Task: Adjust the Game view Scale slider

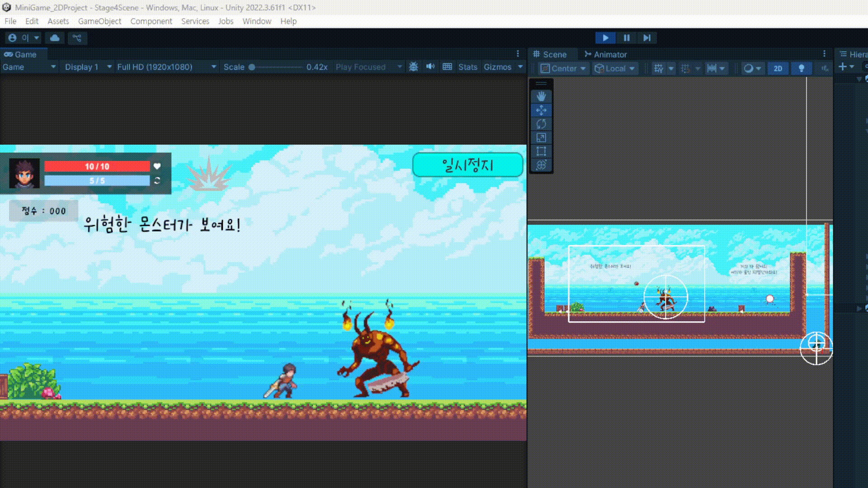Action: (252, 67)
